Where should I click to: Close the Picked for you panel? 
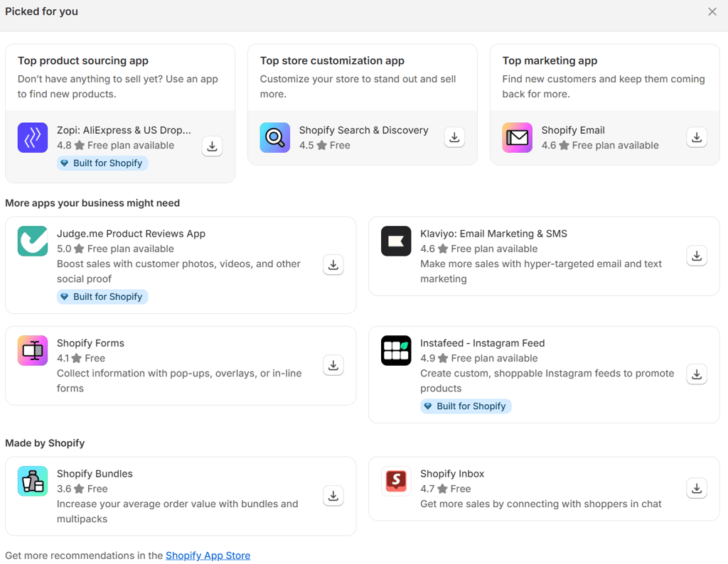(x=712, y=11)
